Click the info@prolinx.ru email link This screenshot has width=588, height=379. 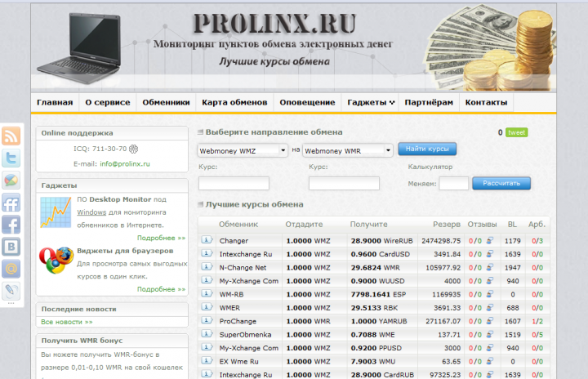tap(125, 164)
